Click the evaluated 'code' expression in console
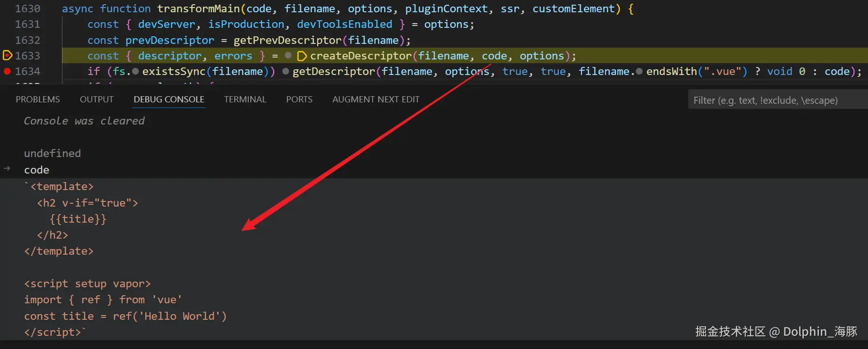 coord(37,170)
